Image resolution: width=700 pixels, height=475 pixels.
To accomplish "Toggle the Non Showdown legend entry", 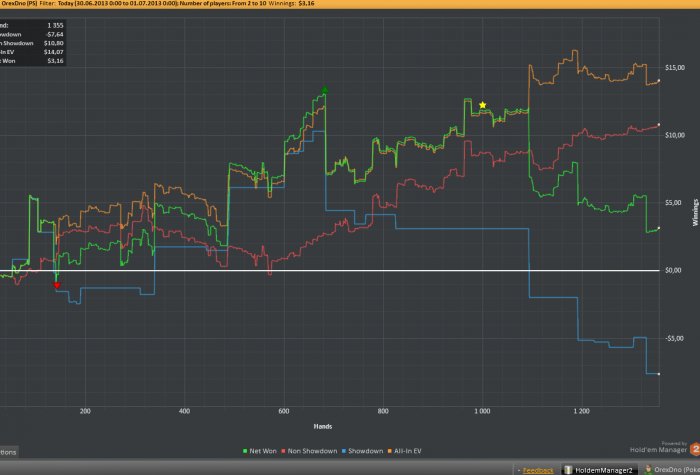I will [308, 451].
